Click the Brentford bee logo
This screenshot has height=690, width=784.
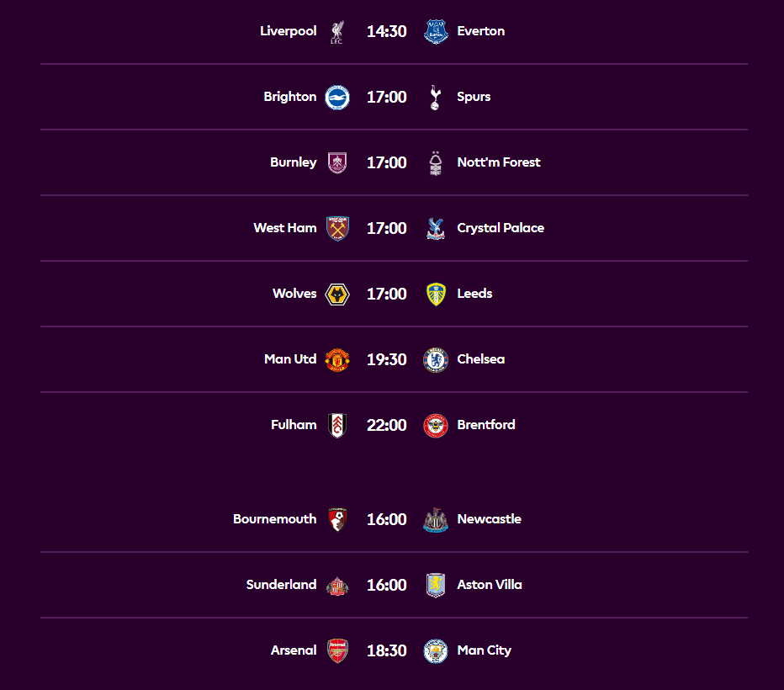436,426
